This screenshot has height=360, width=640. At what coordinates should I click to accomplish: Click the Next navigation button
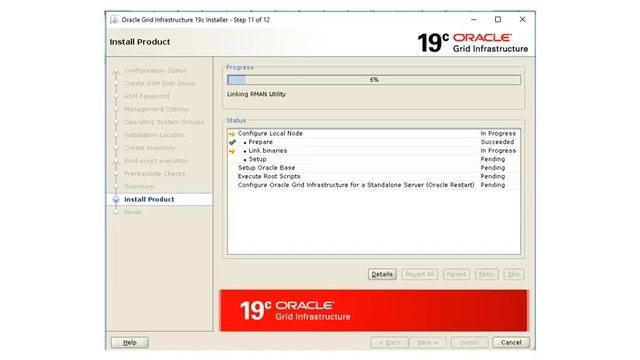[x=428, y=342]
